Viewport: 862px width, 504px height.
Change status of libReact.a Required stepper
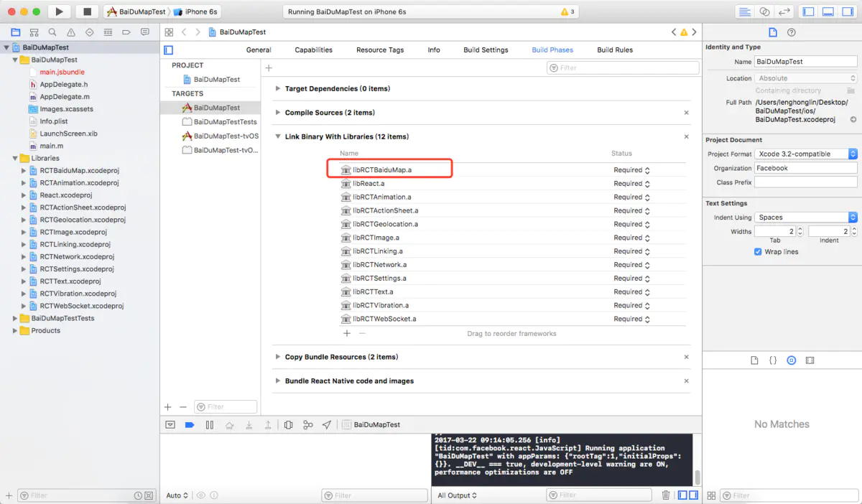647,184
